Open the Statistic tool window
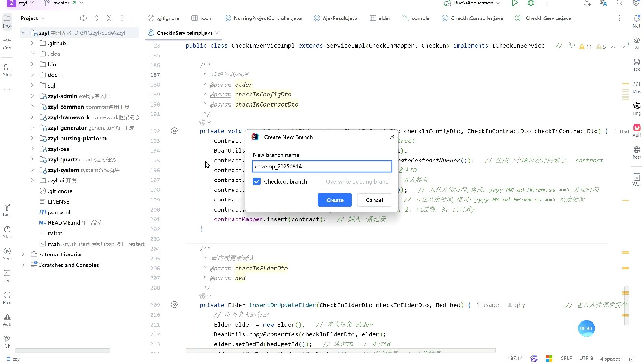The height and width of the screenshot is (362, 644). (7, 229)
